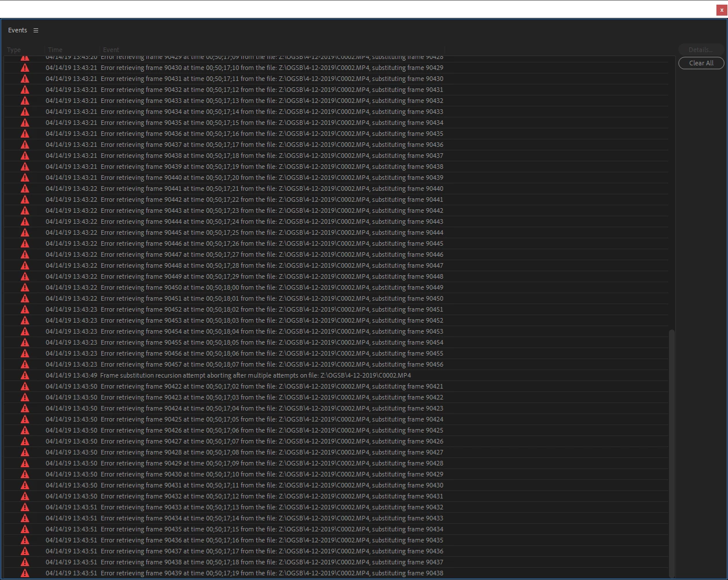The height and width of the screenshot is (580, 728).
Task: Click the time cell '04/14/19 13:43:49'
Action: click(x=71, y=375)
